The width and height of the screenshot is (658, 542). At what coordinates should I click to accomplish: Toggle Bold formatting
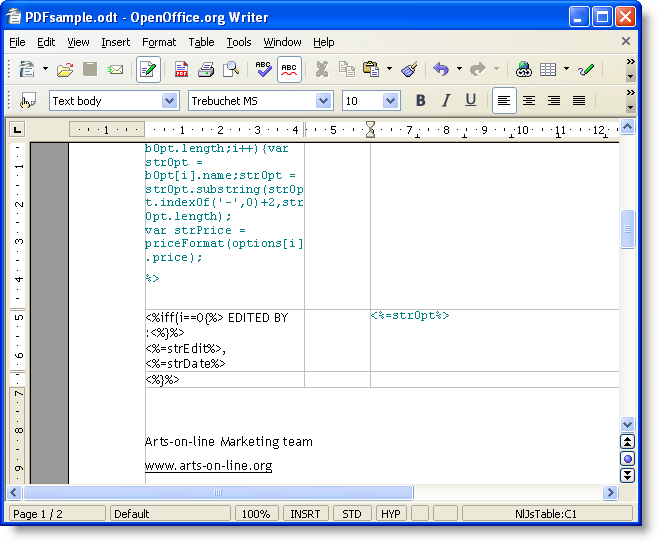click(x=420, y=100)
